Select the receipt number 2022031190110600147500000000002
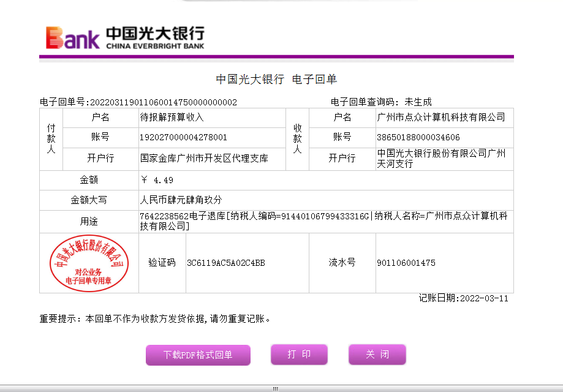Image resolution: width=563 pixels, height=392 pixels. [x=164, y=102]
